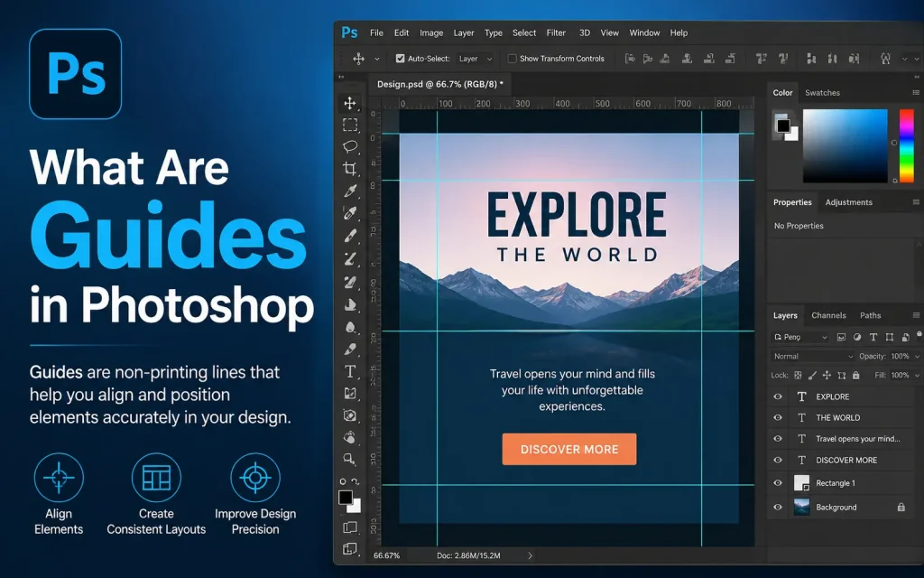This screenshot has height=578, width=924.
Task: Open the tool preset arrow beside Move icon
Action: tap(377, 59)
